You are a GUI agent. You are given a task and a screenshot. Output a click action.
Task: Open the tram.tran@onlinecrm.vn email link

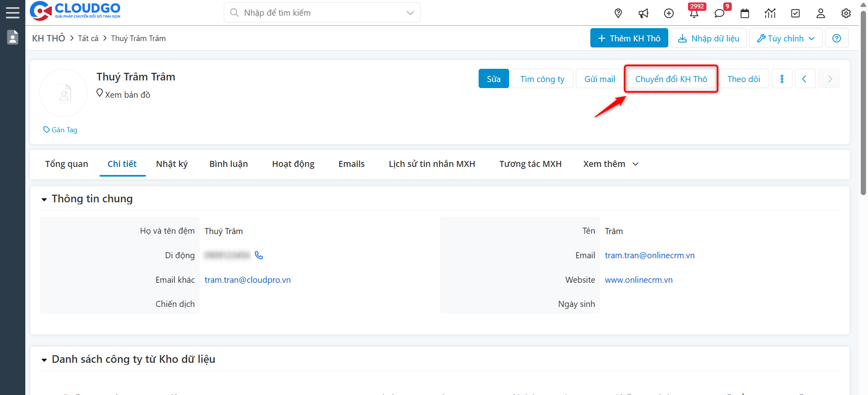pos(649,255)
